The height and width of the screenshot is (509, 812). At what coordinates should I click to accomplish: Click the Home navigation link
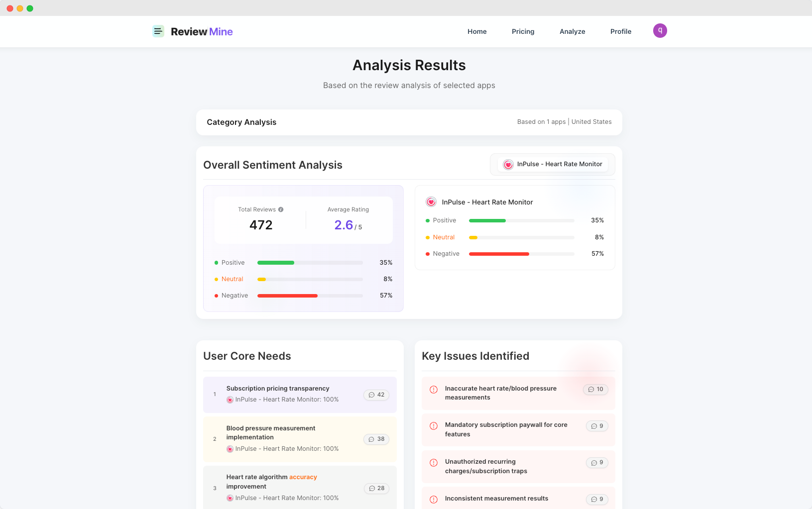pos(476,31)
